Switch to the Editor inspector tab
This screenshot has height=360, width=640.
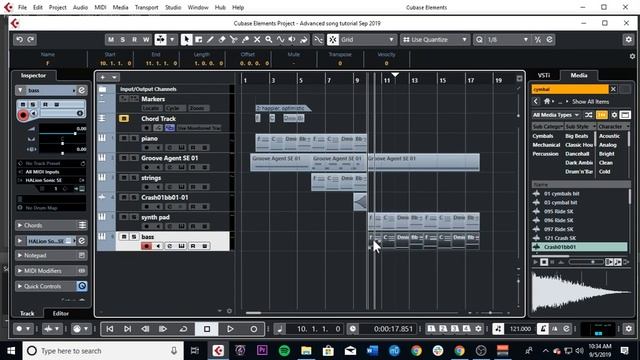(60, 313)
